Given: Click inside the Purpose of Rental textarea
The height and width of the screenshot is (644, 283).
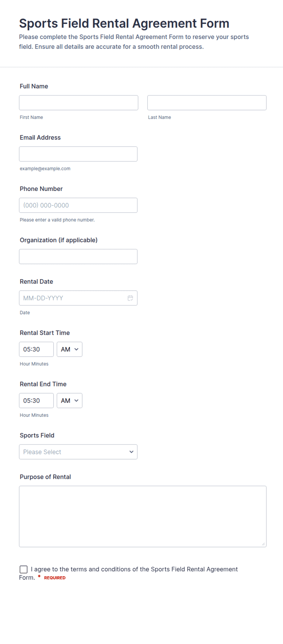Looking at the screenshot, I should [x=143, y=517].
